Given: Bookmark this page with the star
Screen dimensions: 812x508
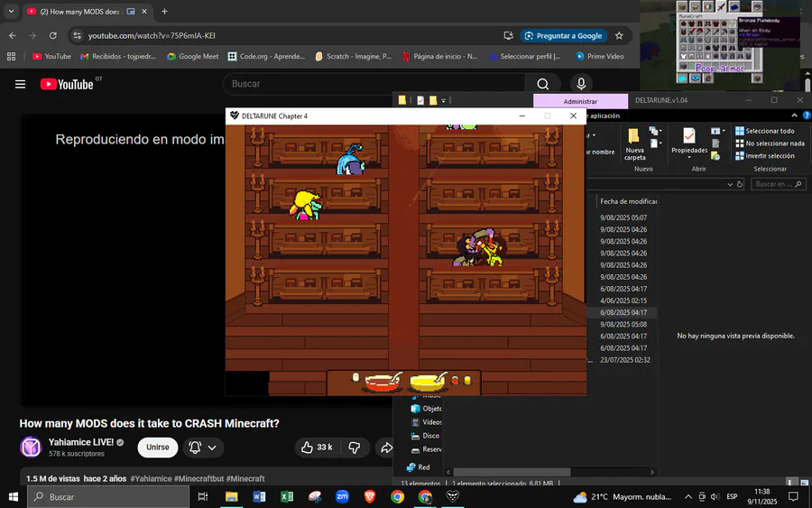Looking at the screenshot, I should (619, 36).
